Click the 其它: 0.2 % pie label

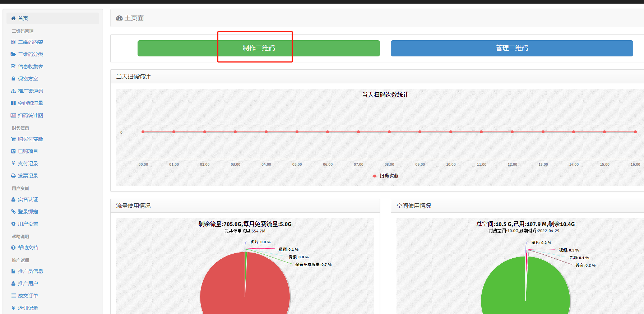585,265
